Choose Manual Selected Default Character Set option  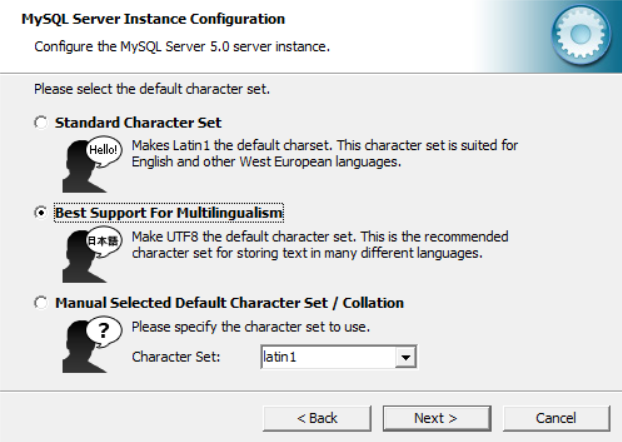click(40, 303)
